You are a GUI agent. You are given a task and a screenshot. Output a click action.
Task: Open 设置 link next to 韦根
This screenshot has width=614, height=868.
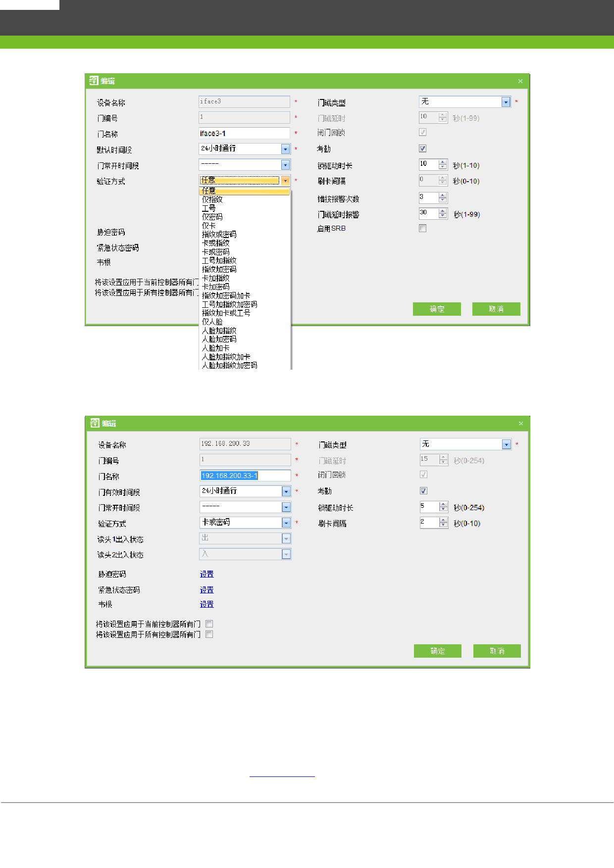tap(206, 604)
